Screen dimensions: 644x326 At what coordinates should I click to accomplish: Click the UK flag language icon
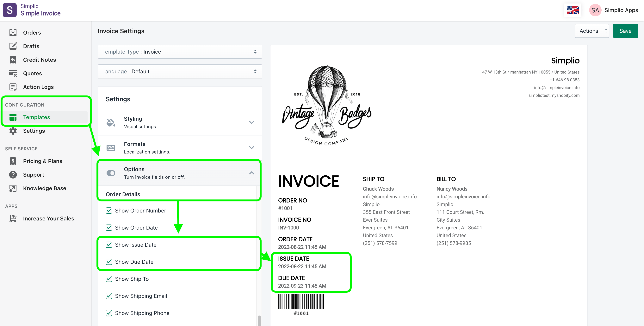573,10
